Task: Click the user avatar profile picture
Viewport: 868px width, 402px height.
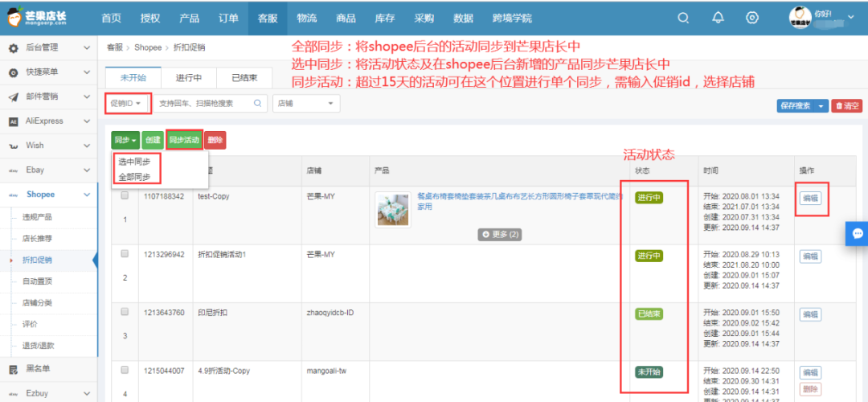Action: 800,17
